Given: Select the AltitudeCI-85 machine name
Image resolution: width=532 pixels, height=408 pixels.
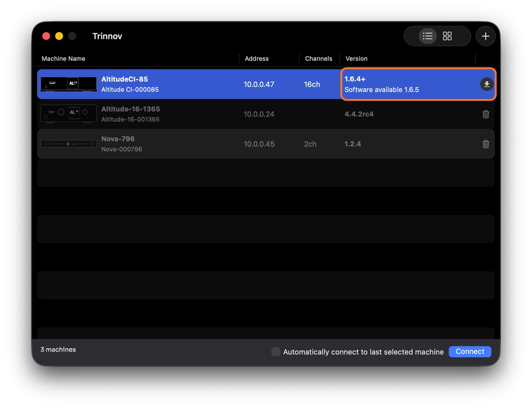Looking at the screenshot, I should (124, 79).
